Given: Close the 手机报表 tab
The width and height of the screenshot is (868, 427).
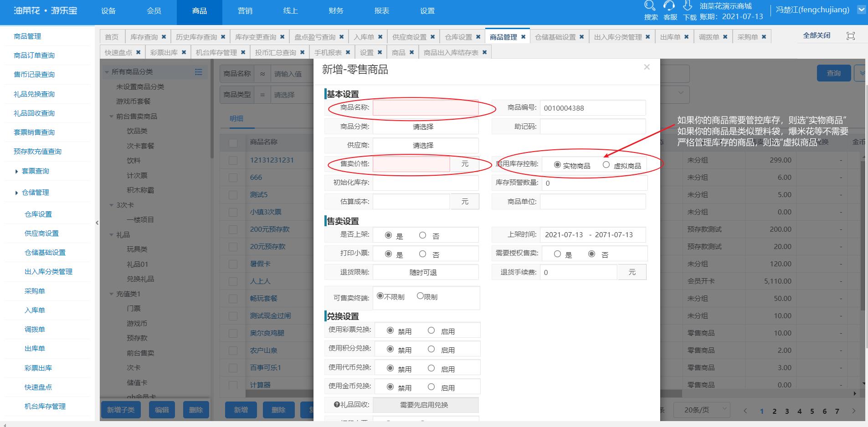Looking at the screenshot, I should coord(348,52).
